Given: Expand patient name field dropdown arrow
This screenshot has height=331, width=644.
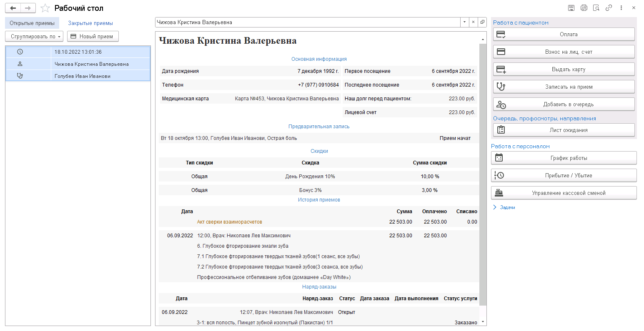Looking at the screenshot, I should (464, 22).
